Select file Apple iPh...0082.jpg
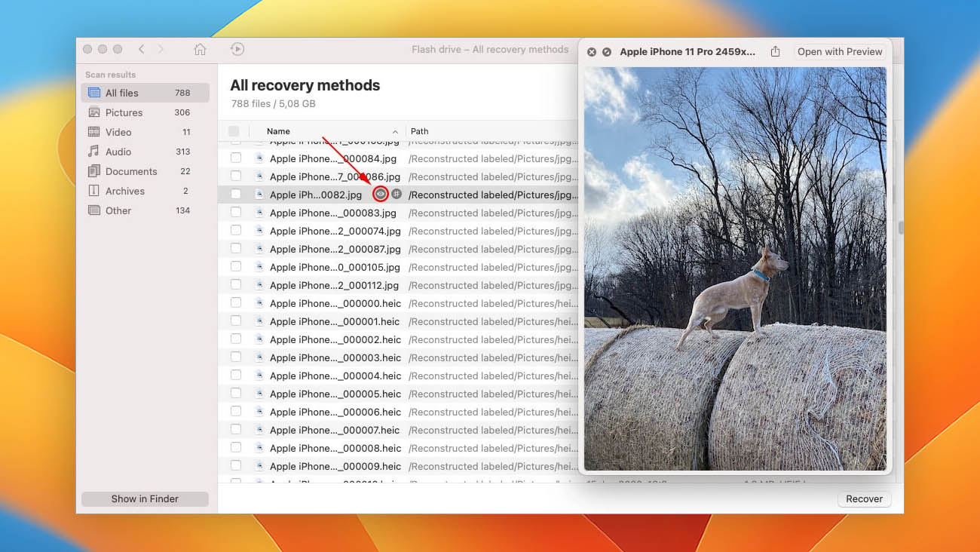Image resolution: width=980 pixels, height=552 pixels. 316,195
